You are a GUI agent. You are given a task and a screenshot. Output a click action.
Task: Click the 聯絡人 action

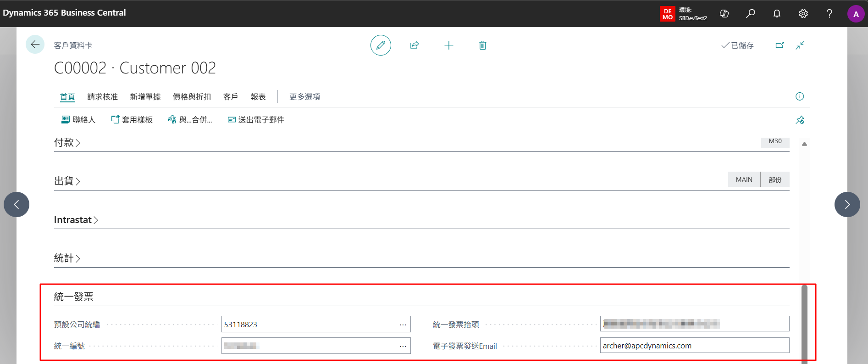[78, 120]
